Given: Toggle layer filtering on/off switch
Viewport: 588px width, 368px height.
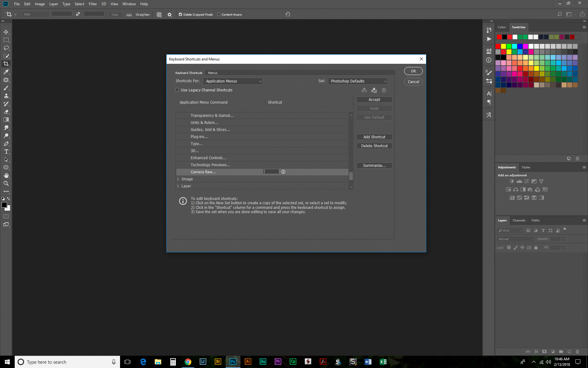Looking at the screenshot, I should pos(565,229).
